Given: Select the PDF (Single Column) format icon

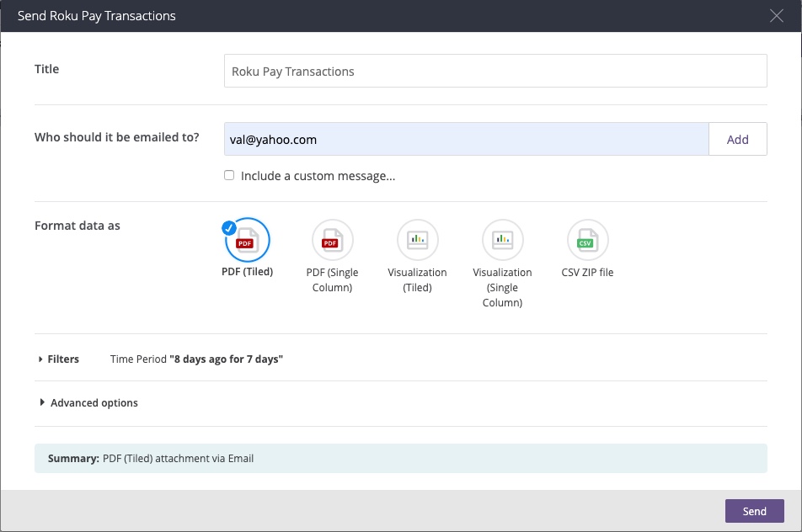Looking at the screenshot, I should click(332, 242).
